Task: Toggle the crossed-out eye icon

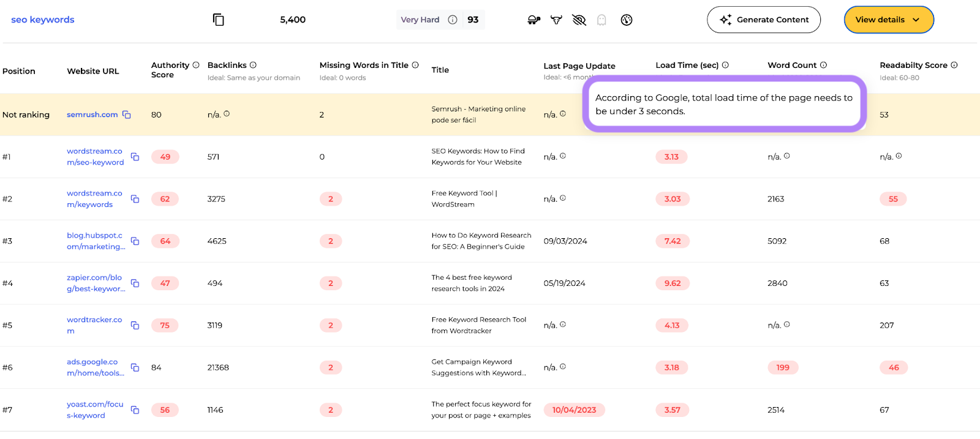Action: [x=579, y=20]
